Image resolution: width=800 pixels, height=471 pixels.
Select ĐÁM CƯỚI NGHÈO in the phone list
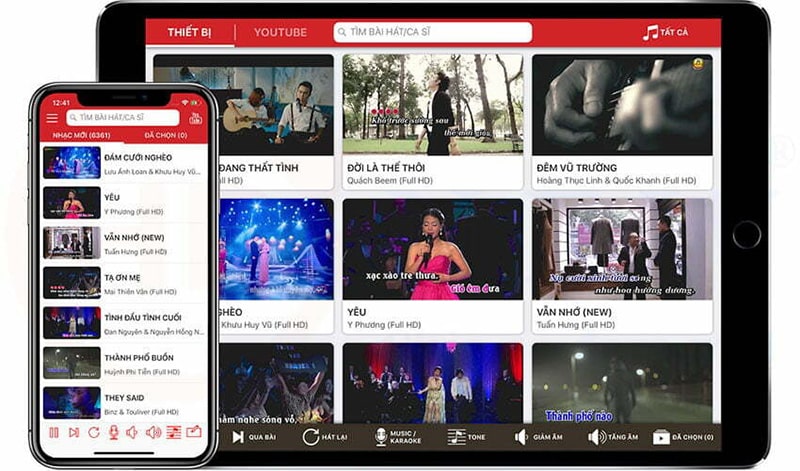(x=124, y=163)
